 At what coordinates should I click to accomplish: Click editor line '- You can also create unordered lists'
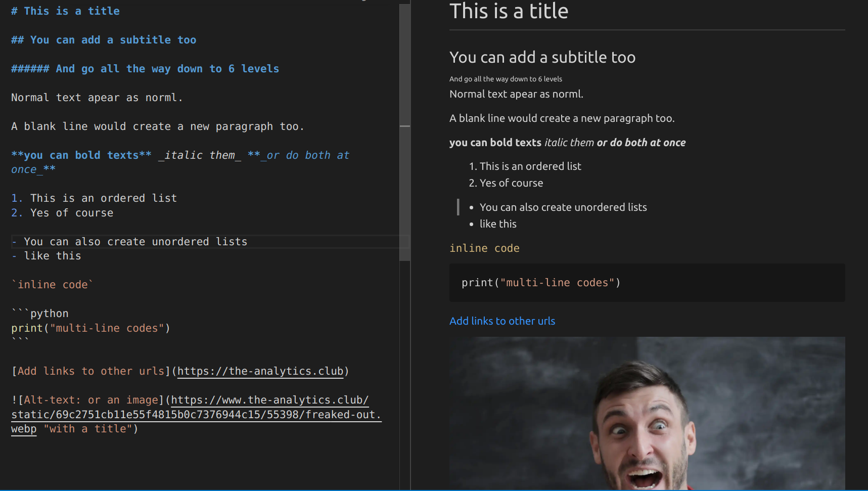[x=129, y=242]
